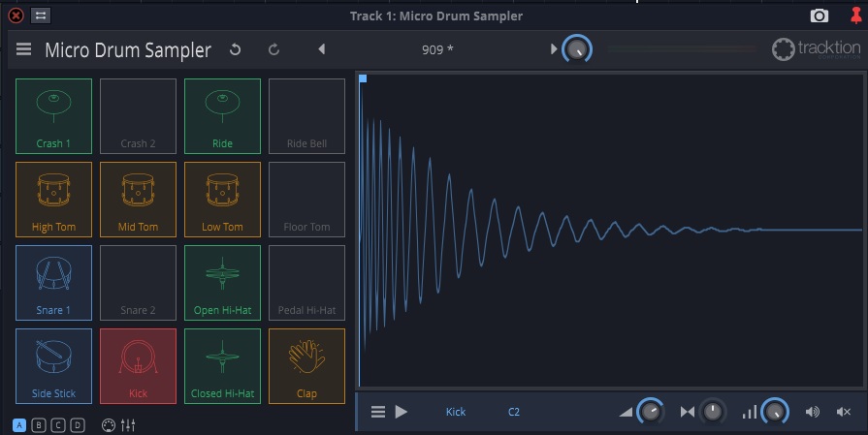Play the Kick sample preview
Viewport: 868px width, 435px height.
tap(402, 412)
